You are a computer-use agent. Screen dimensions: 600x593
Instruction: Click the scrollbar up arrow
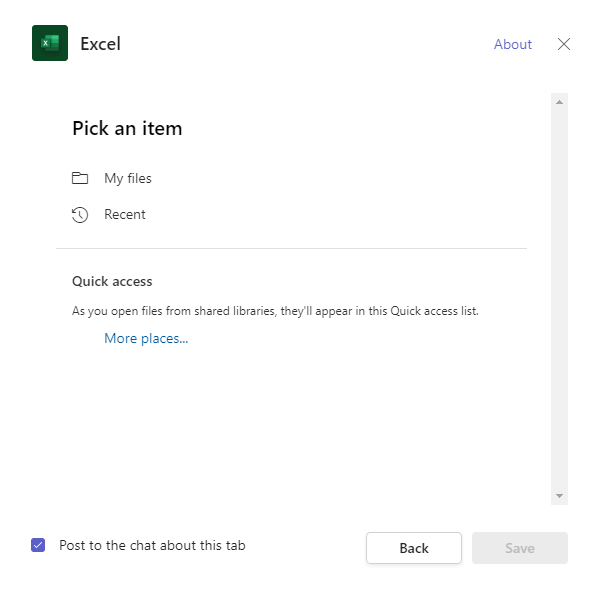[x=559, y=102]
